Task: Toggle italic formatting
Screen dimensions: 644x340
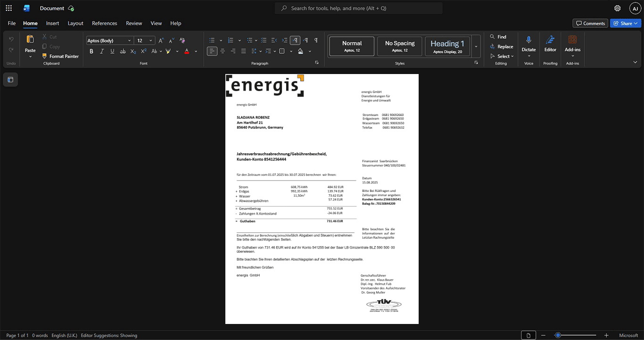Action: [x=102, y=51]
